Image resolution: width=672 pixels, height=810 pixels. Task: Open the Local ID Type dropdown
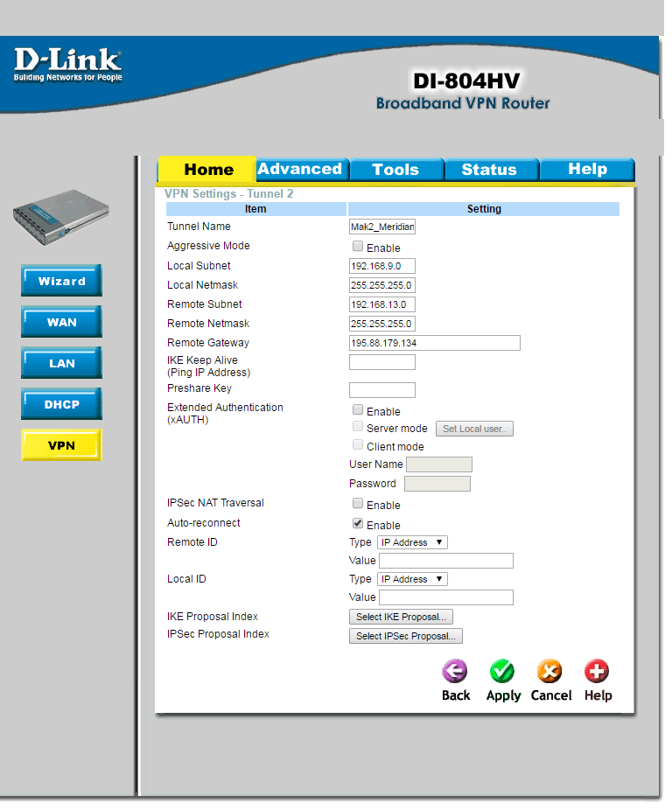[412, 579]
